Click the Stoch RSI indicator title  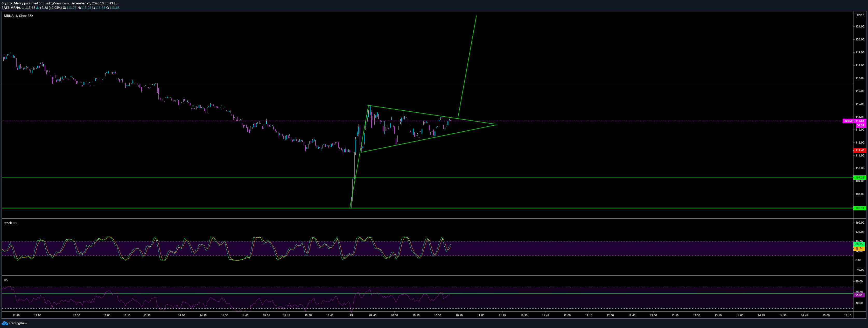[10, 223]
